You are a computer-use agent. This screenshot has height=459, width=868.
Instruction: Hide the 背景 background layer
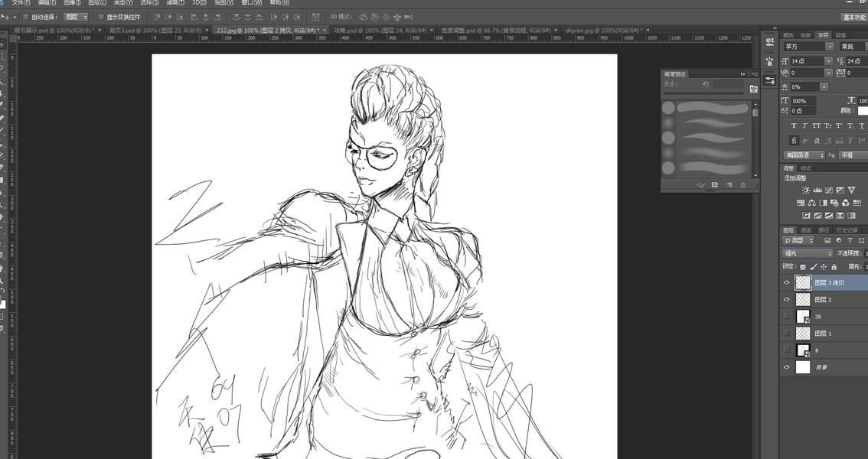[x=787, y=367]
